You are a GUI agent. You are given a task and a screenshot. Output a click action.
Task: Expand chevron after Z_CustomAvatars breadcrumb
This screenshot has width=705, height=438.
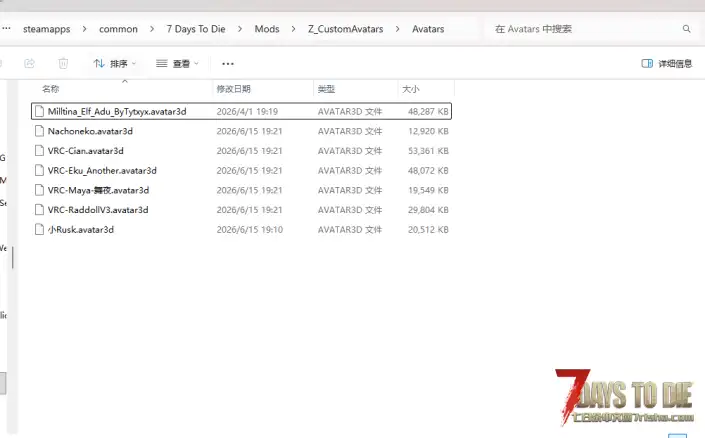[x=397, y=29]
